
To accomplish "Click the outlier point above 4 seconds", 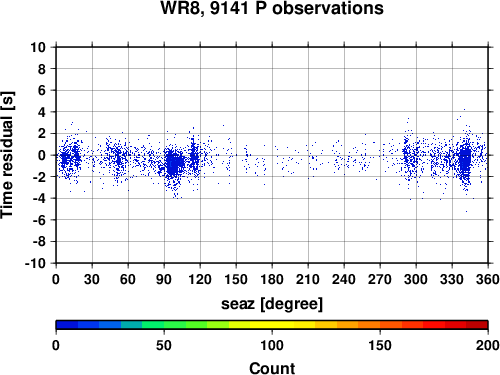I will point(464,109).
